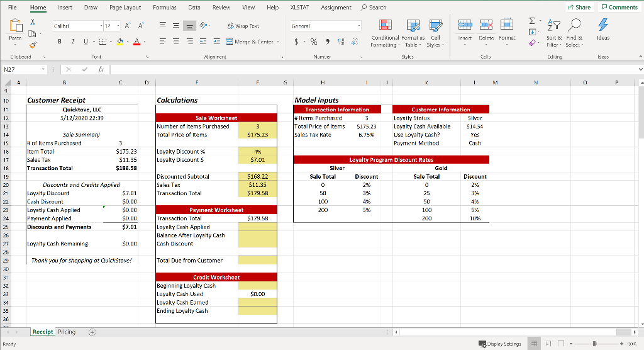Click the Paste clipboard icon
Screen dimensions: 644x350
[x=16, y=26]
